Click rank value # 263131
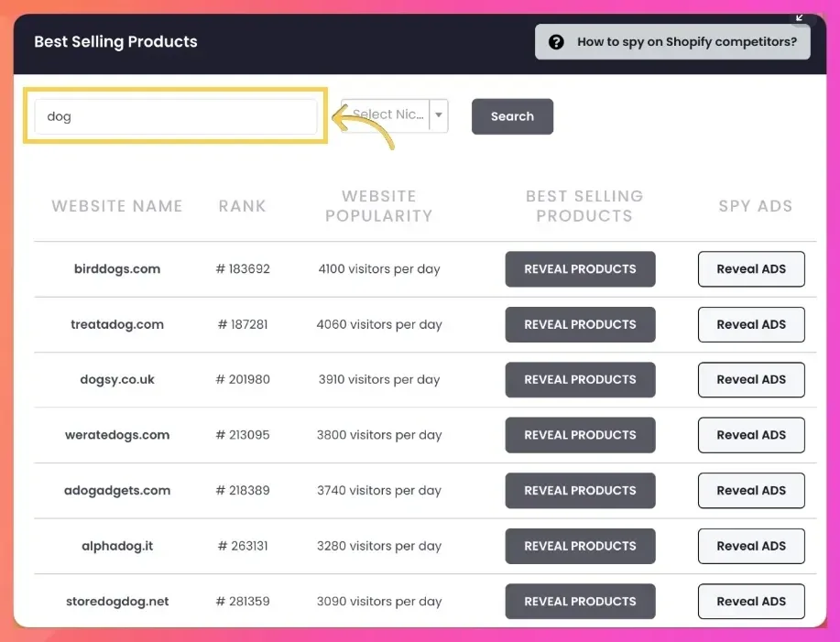Viewport: 840px width, 642px height. click(243, 546)
